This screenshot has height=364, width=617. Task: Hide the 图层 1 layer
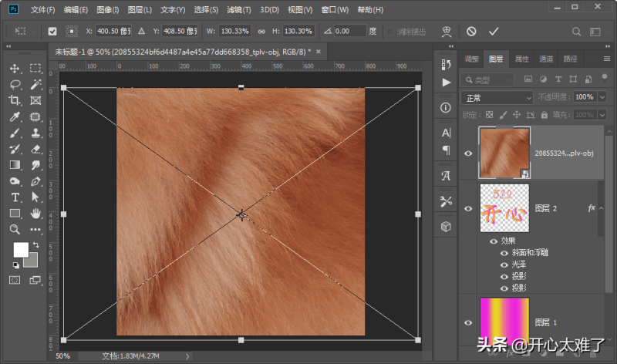pos(468,322)
